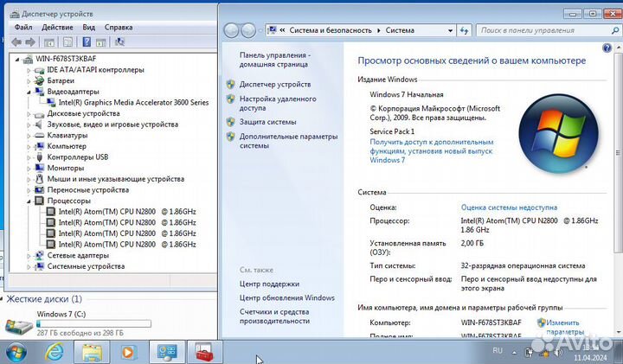Show hidden tray icons arrow
This screenshot has width=623, height=364.
point(514,352)
